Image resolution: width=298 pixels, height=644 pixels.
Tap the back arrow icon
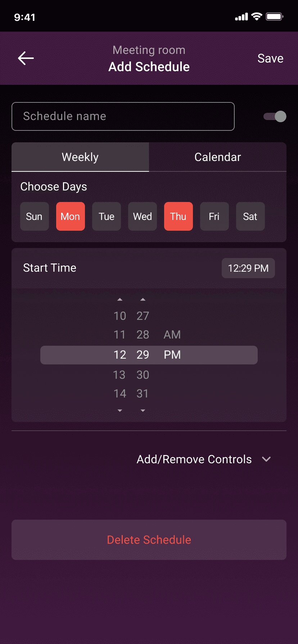(x=26, y=58)
